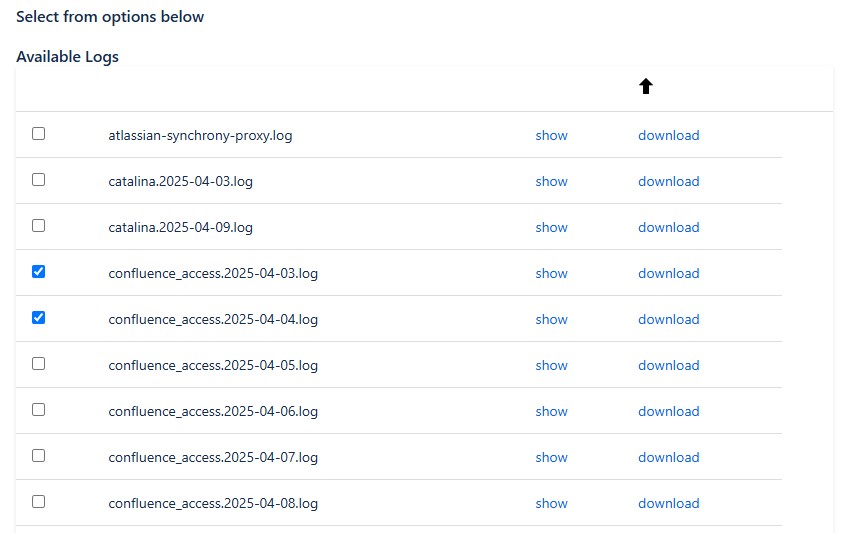844x533 pixels.
Task: Check the atlassian-synchrony-proxy.log checkbox
Action: click(x=39, y=134)
